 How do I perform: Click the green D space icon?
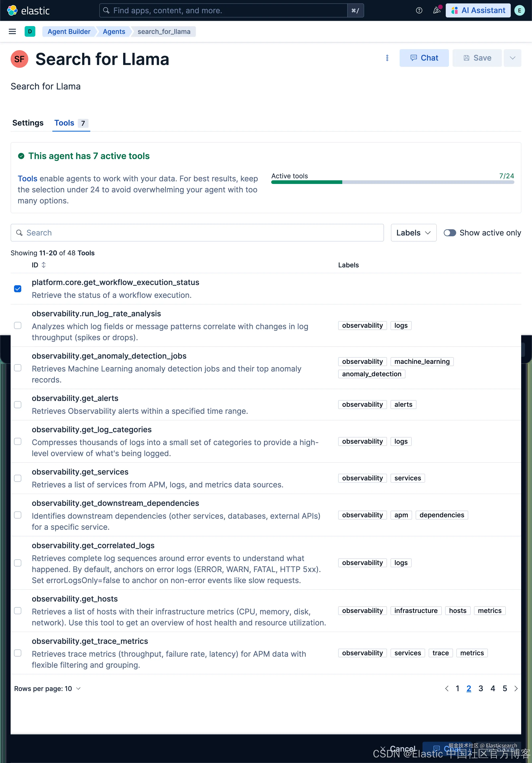(x=30, y=31)
